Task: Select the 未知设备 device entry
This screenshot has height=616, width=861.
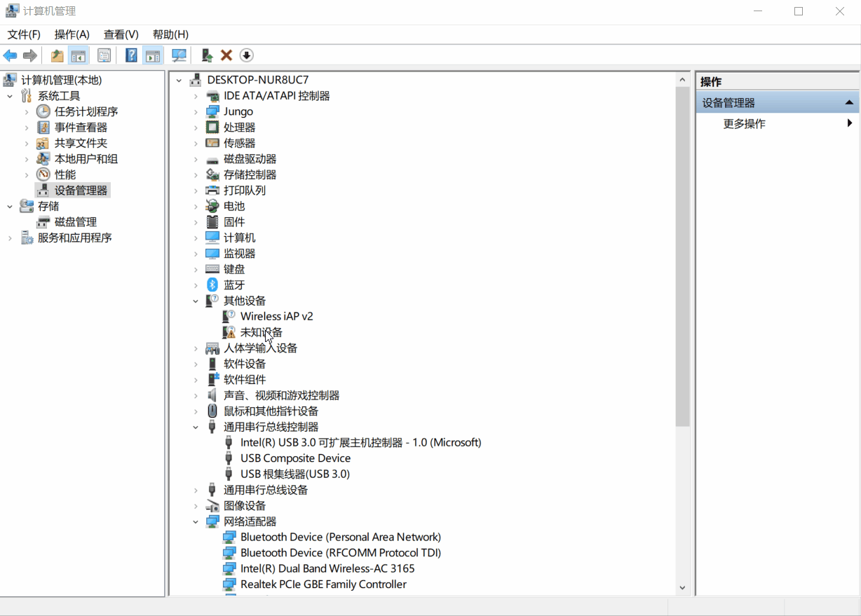Action: [260, 331]
